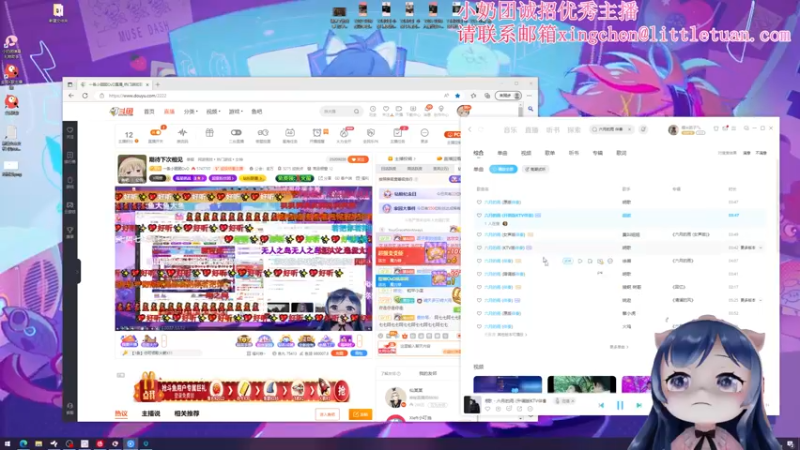Click the MV badge on the hovered song row
The width and height of the screenshot is (800, 450).
[567, 261]
